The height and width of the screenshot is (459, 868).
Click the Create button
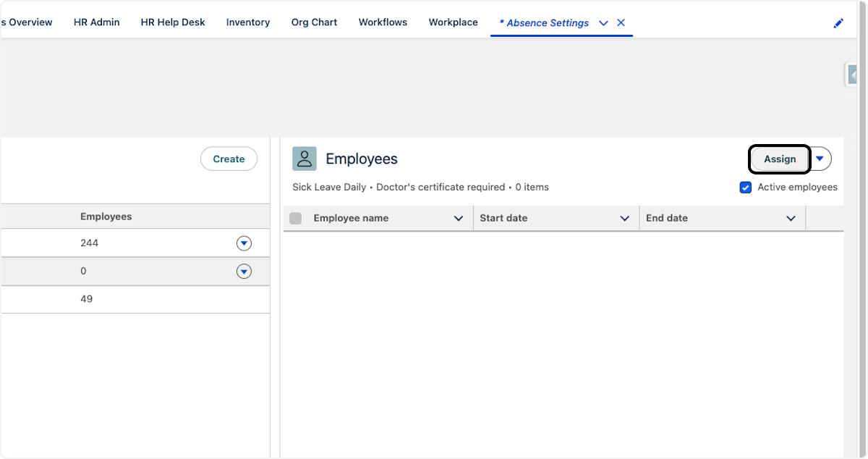pyautogui.click(x=229, y=159)
